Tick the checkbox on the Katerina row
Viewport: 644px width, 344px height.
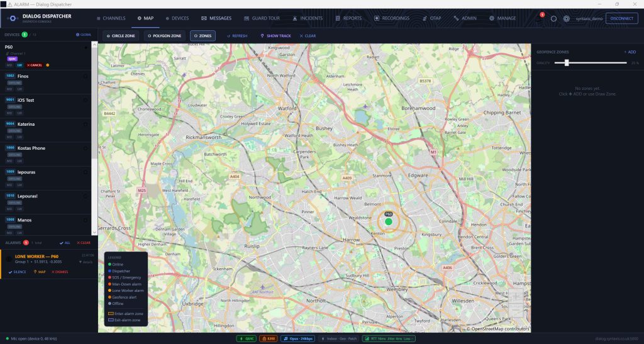point(86,124)
